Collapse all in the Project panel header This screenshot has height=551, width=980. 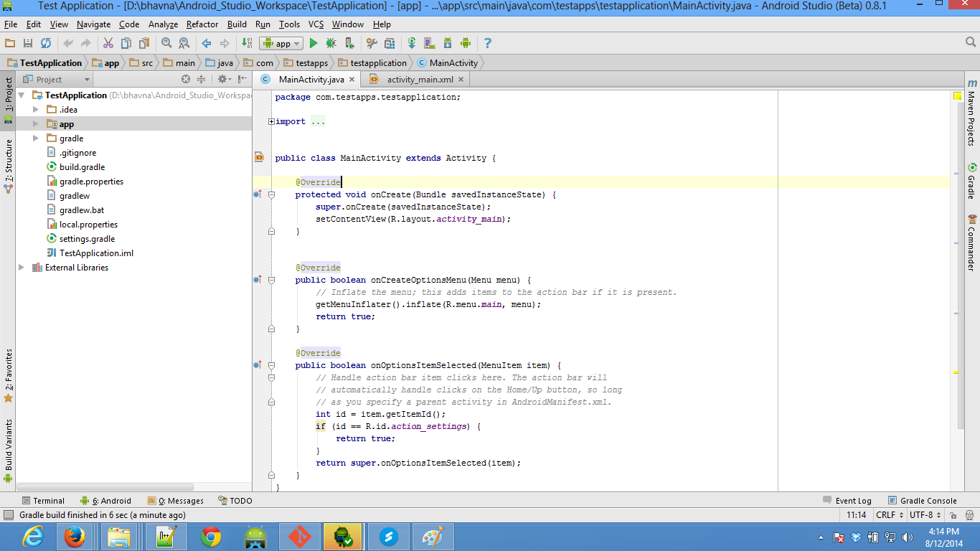[202, 80]
